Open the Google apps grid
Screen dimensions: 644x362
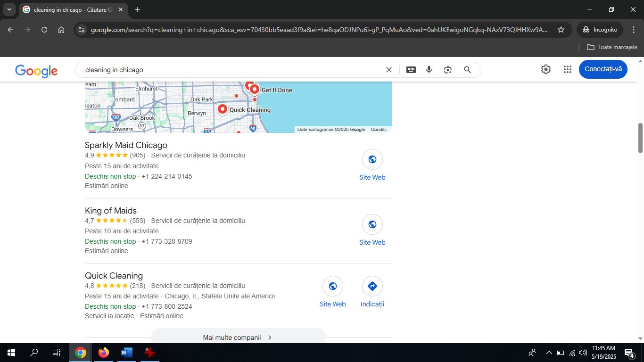click(x=567, y=69)
